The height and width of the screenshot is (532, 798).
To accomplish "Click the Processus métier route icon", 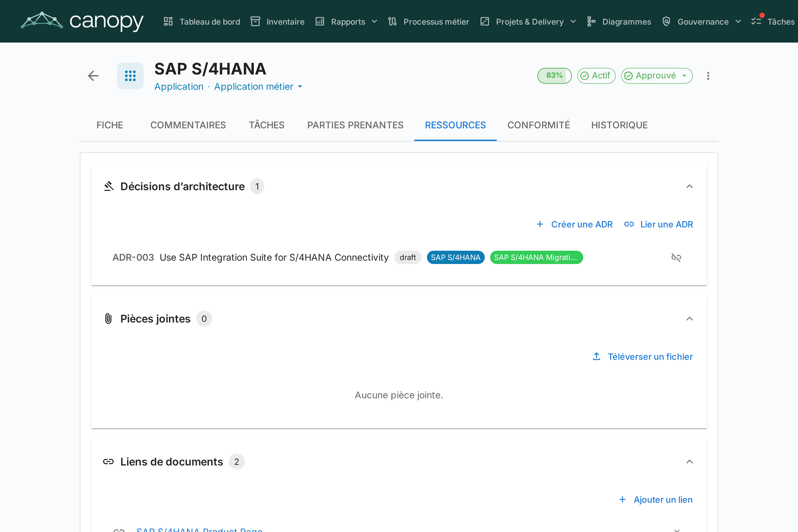I will [392, 21].
